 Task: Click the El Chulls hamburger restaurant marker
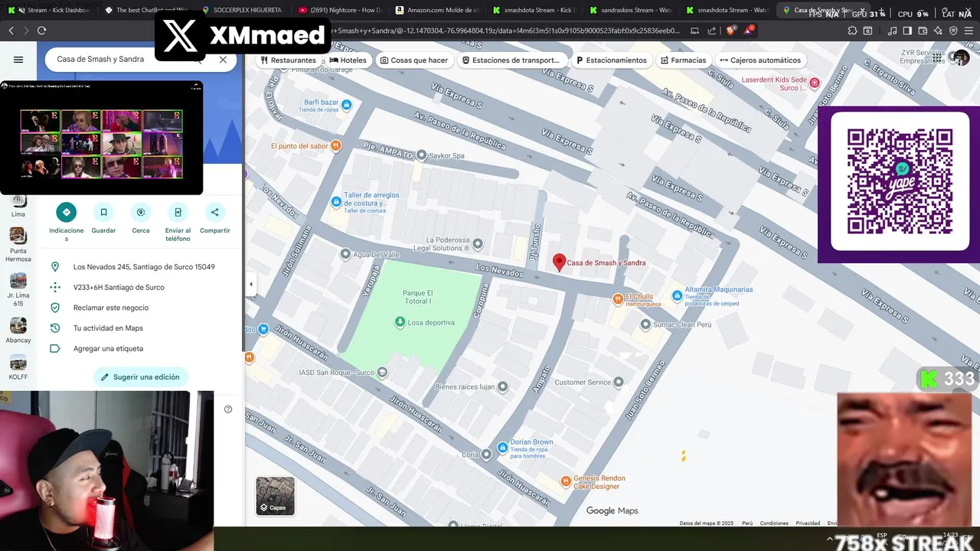pos(618,299)
